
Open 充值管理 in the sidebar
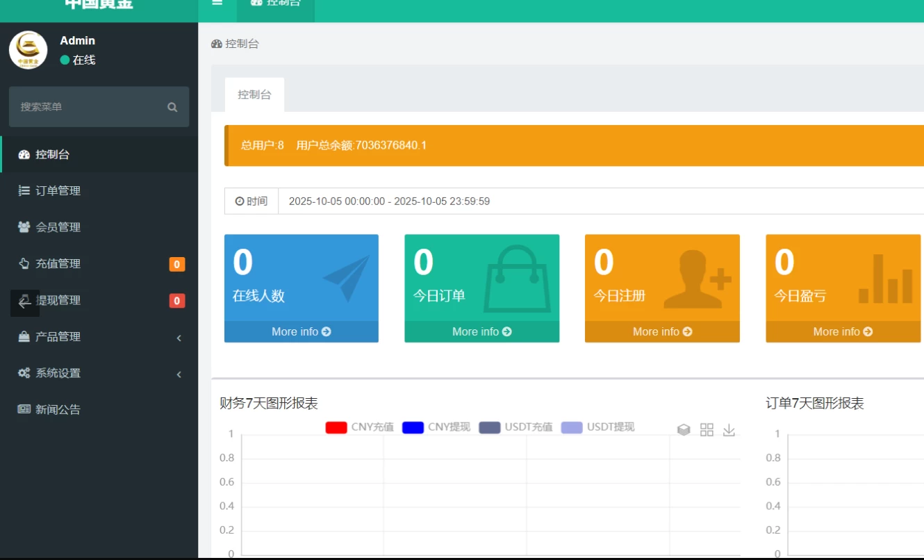click(x=99, y=263)
